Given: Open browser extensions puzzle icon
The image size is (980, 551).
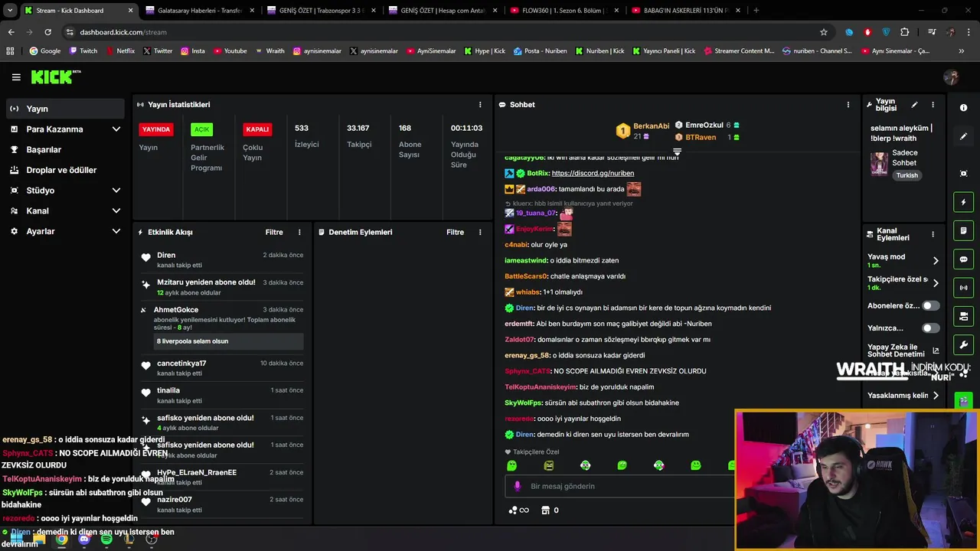Looking at the screenshot, I should click(905, 32).
